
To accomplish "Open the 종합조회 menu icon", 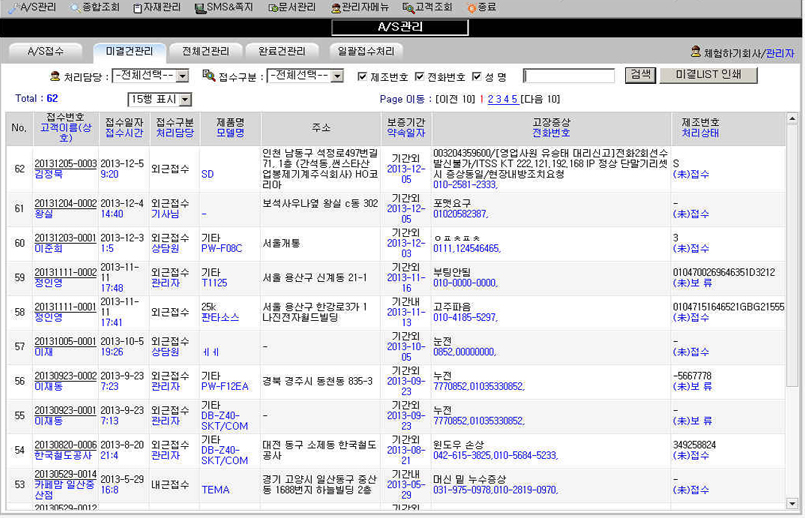I will tap(76, 7).
